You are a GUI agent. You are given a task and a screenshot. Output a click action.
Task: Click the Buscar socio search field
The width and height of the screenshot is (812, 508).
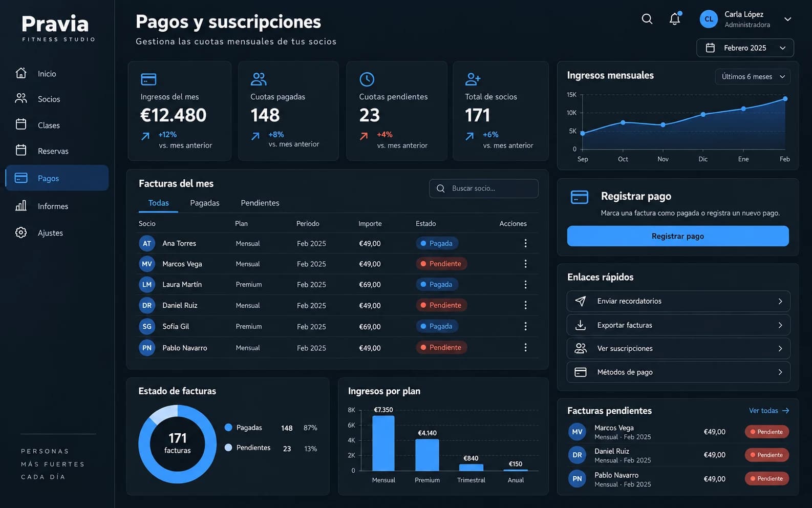point(484,188)
